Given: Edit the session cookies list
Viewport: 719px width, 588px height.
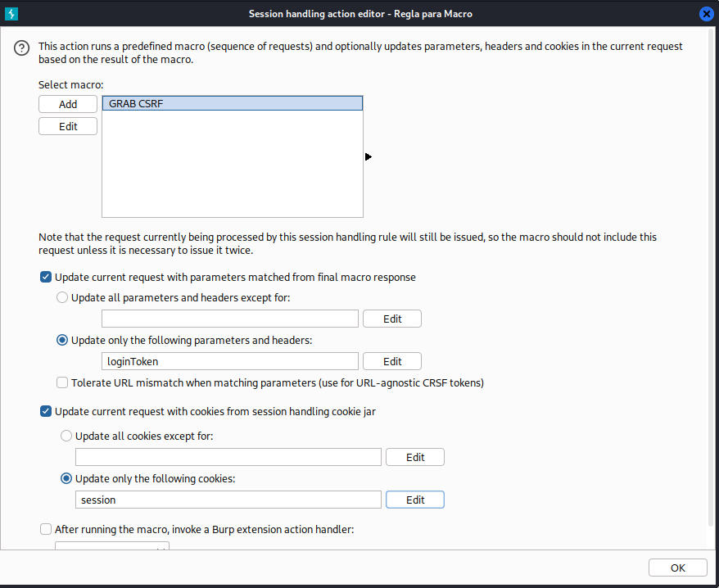Looking at the screenshot, I should tap(415, 500).
